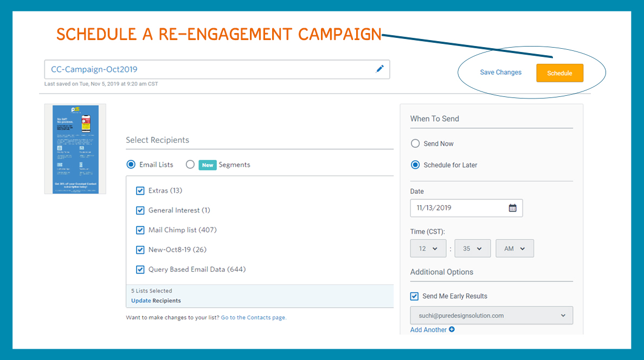The height and width of the screenshot is (360, 644).
Task: Expand the AM/PM dropdown
Action: pyautogui.click(x=514, y=248)
